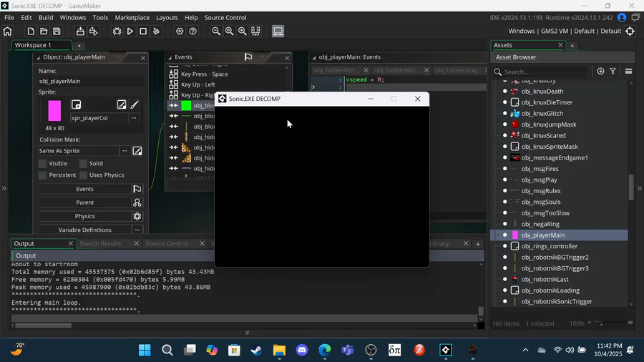Image resolution: width=644 pixels, height=362 pixels.
Task: Open sprite paint brush editor icon
Action: pyautogui.click(x=135, y=104)
